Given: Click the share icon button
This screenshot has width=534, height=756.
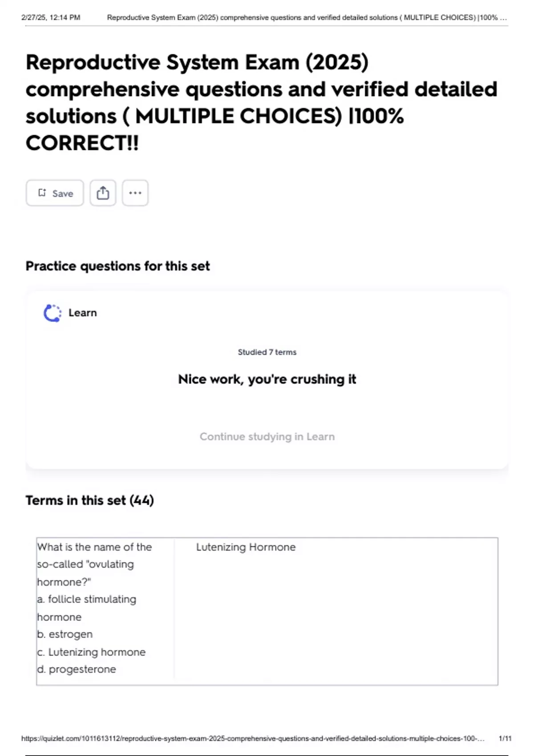Looking at the screenshot, I should (x=103, y=193).
